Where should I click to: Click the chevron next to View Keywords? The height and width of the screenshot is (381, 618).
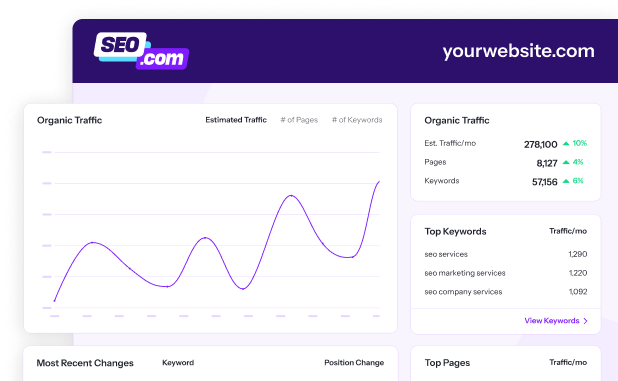tap(585, 321)
